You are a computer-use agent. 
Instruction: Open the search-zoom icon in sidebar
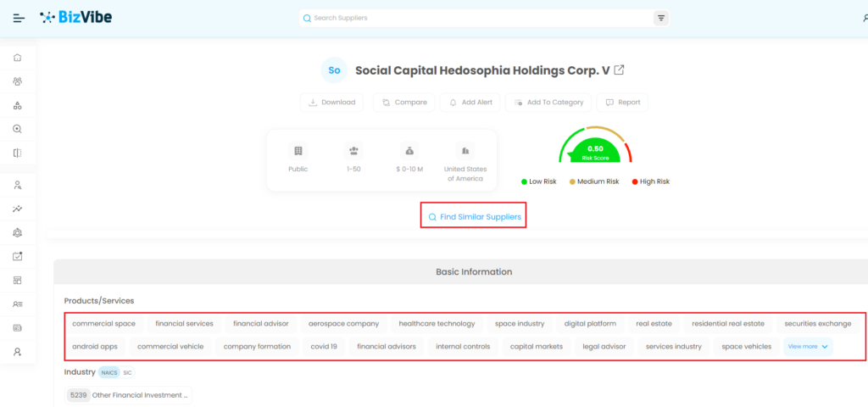point(18,129)
